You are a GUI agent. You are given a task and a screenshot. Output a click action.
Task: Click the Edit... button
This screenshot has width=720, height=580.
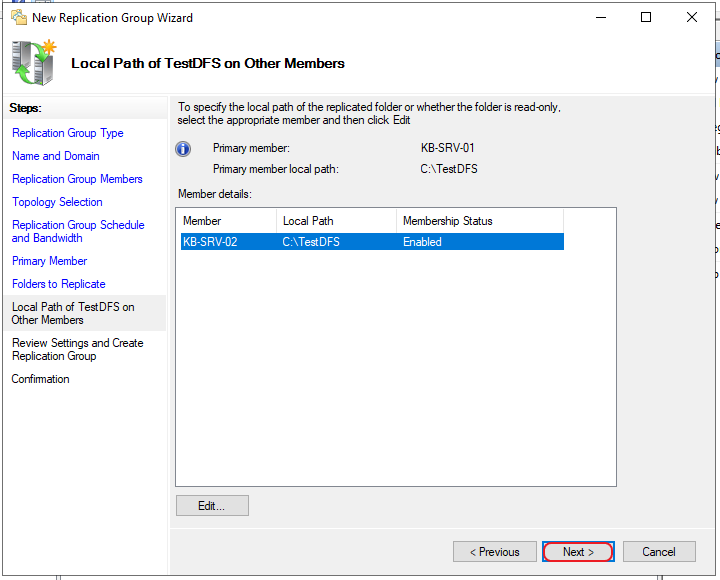coord(212,506)
